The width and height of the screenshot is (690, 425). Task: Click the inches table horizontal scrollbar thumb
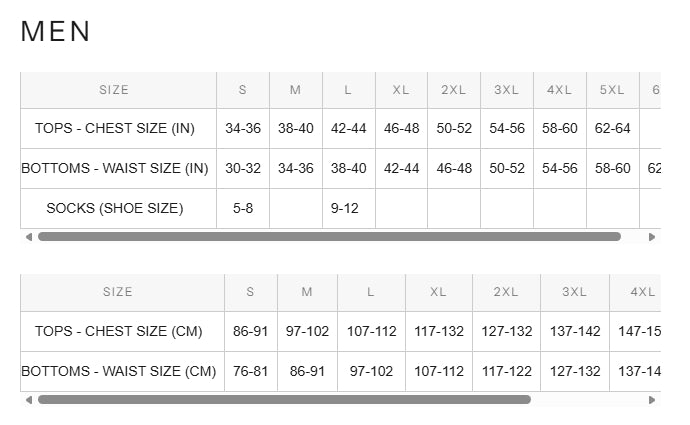(329, 237)
